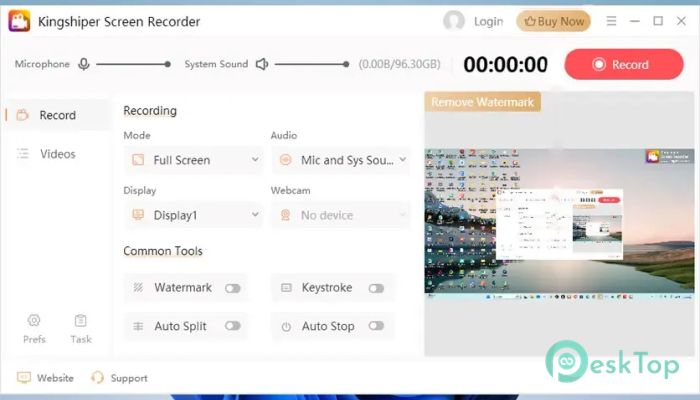
Task: Enable the Watermark toggle
Action: 233,288
